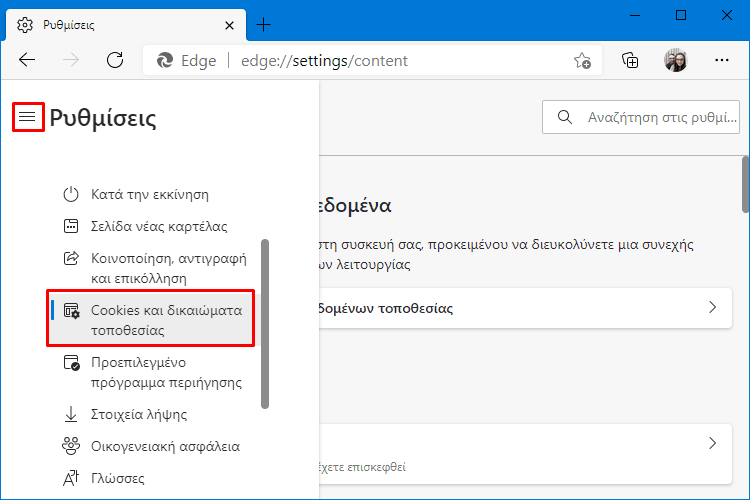Open Κατά την εκκίνηση settings

click(x=151, y=195)
